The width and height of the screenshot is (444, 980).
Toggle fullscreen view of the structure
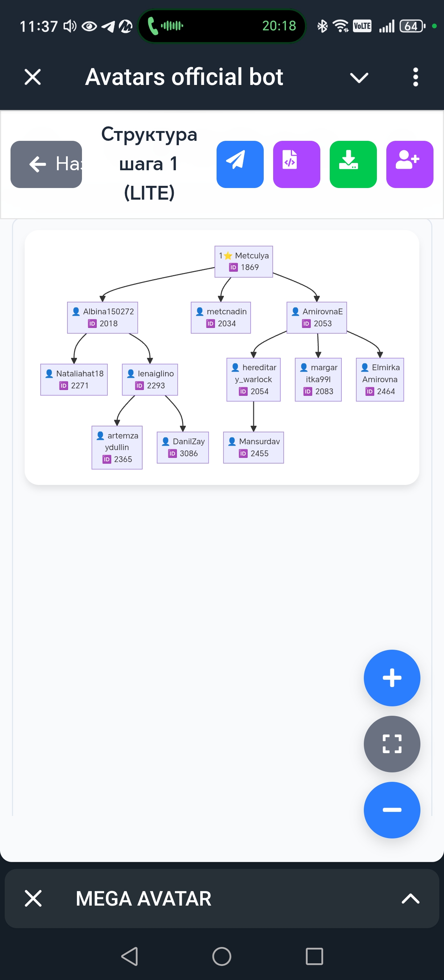click(391, 744)
